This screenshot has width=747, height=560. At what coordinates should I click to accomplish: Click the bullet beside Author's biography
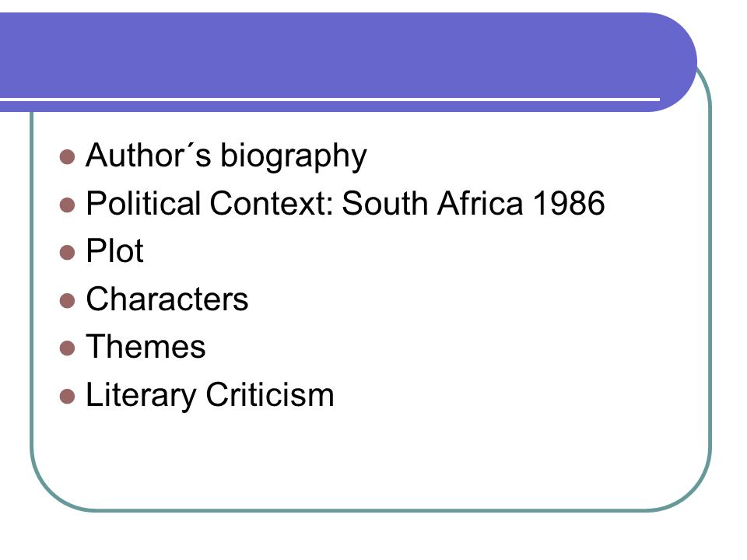click(x=67, y=157)
